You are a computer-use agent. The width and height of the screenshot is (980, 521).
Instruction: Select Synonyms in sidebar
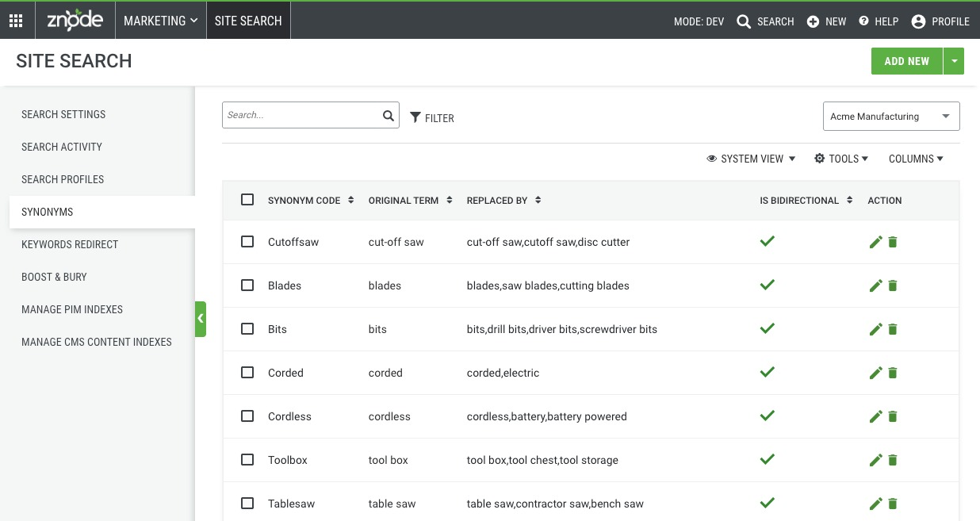click(x=102, y=212)
